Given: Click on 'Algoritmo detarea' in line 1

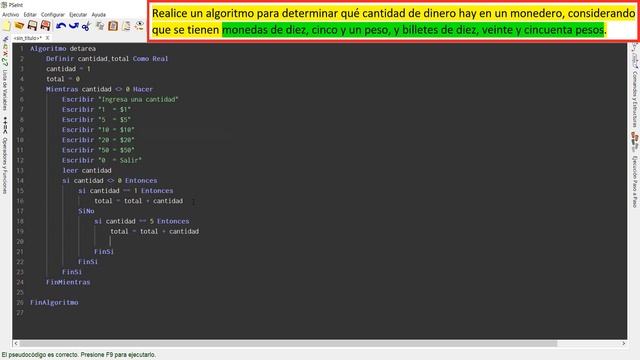Looking at the screenshot, I should point(63,49).
